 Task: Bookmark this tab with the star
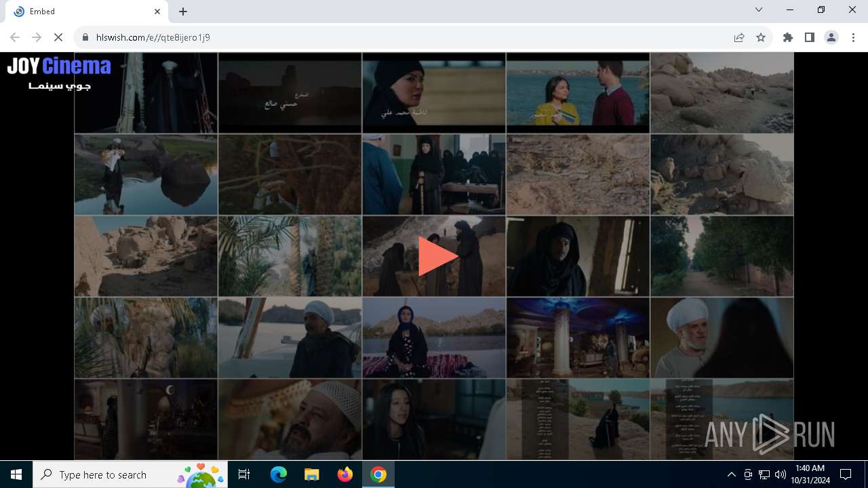point(761,37)
